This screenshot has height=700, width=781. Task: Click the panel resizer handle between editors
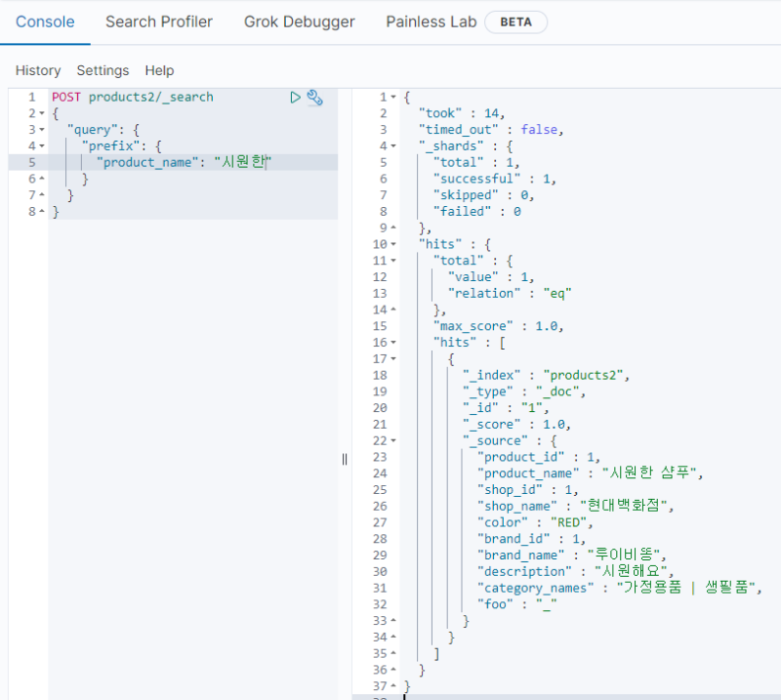point(345,459)
